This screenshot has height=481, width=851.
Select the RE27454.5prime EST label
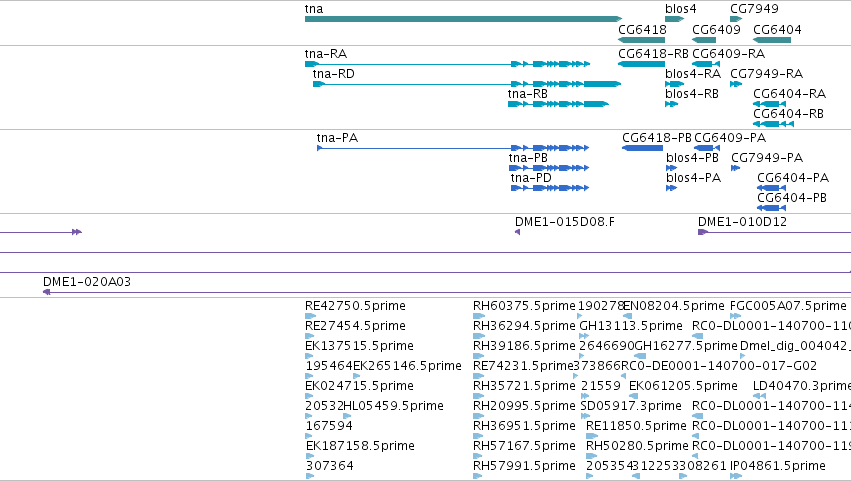355,326
